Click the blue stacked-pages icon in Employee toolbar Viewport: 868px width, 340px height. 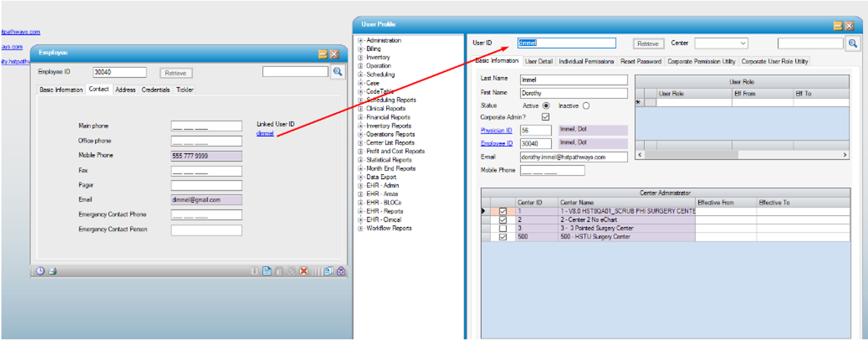point(328,271)
